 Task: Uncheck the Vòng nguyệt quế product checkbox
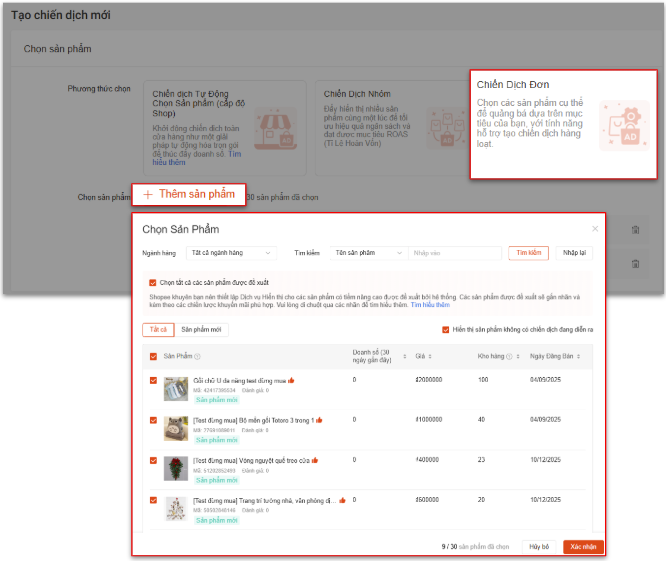(x=153, y=460)
